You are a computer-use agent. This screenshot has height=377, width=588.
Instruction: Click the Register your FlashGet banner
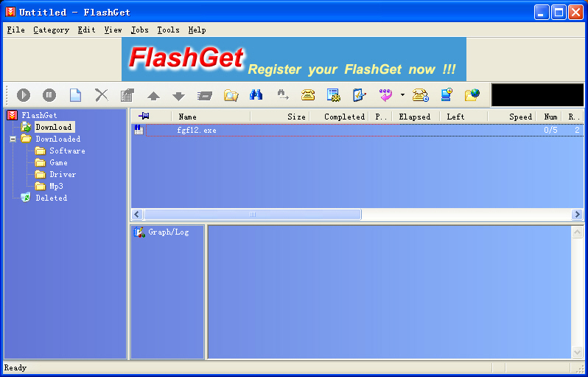point(293,59)
